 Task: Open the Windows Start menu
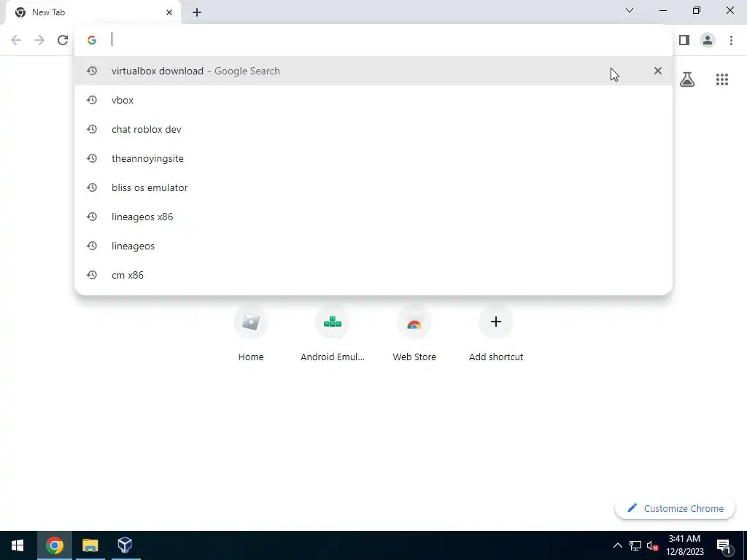(x=18, y=545)
